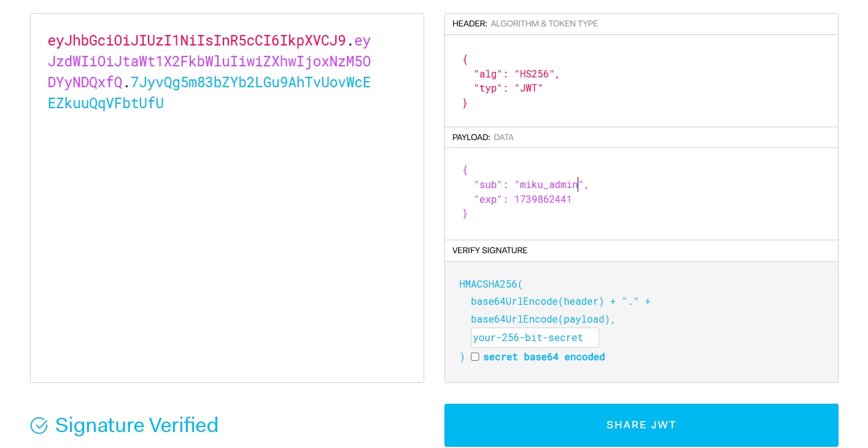This screenshot has width=868, height=448.
Task: Click the "sub": "miku_admin" line
Action: click(532, 184)
